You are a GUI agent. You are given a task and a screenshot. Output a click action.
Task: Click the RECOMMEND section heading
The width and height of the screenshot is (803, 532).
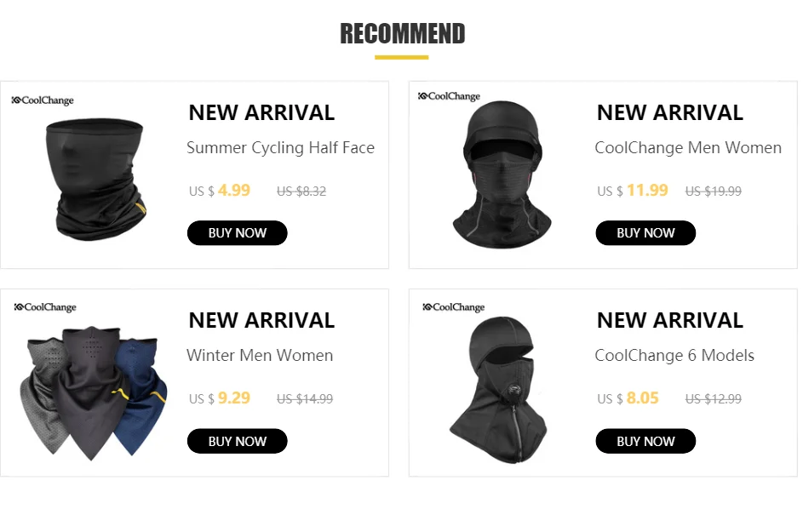(403, 34)
